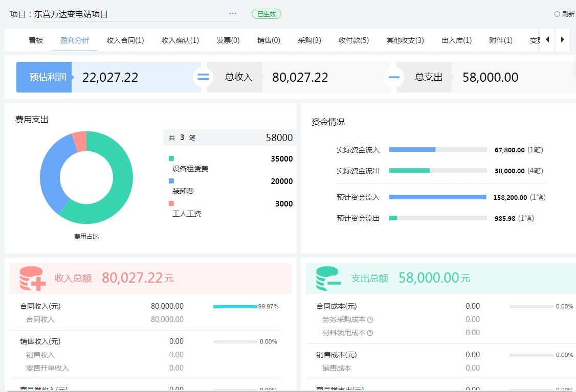This screenshot has width=576, height=392.
Task: Click the 费用占比 chart caption
Action: pos(86,237)
